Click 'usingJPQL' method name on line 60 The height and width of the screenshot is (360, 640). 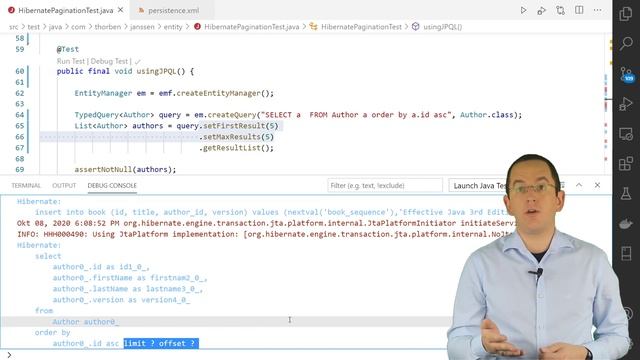click(156, 71)
